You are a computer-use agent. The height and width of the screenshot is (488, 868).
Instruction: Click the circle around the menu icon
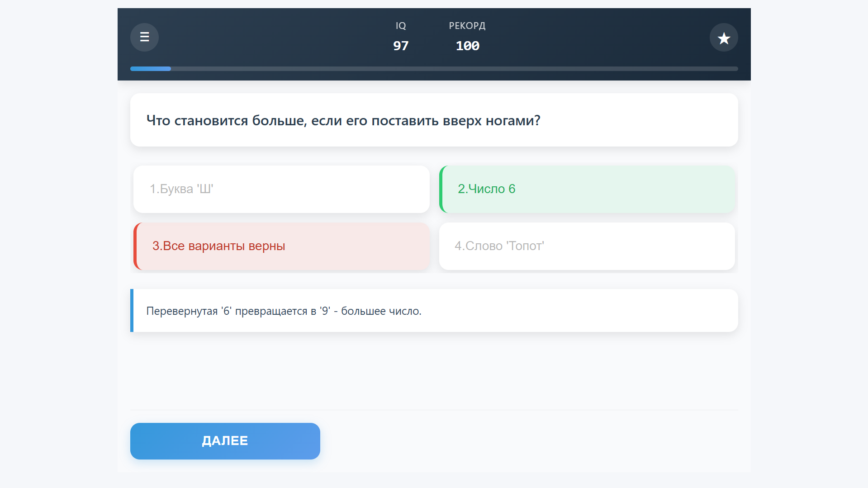144,37
